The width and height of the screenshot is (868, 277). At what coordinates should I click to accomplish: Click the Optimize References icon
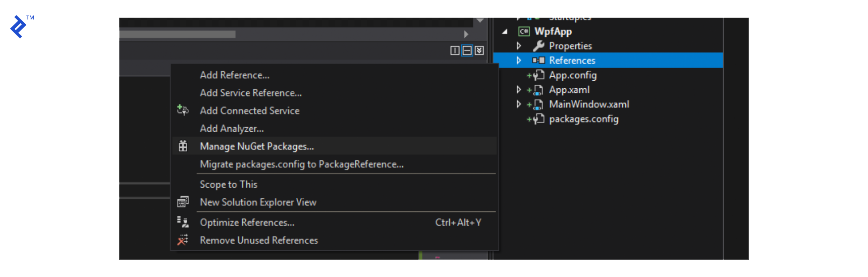tap(183, 222)
